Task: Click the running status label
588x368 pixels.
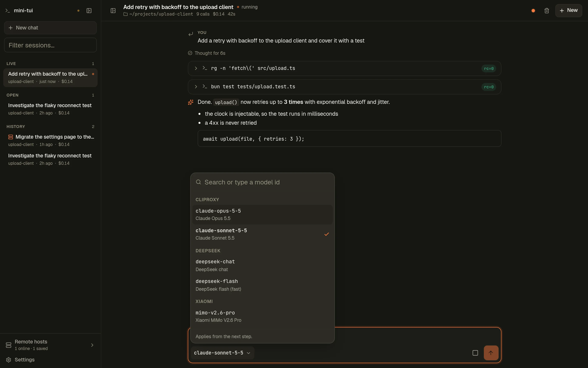Action: click(x=249, y=7)
